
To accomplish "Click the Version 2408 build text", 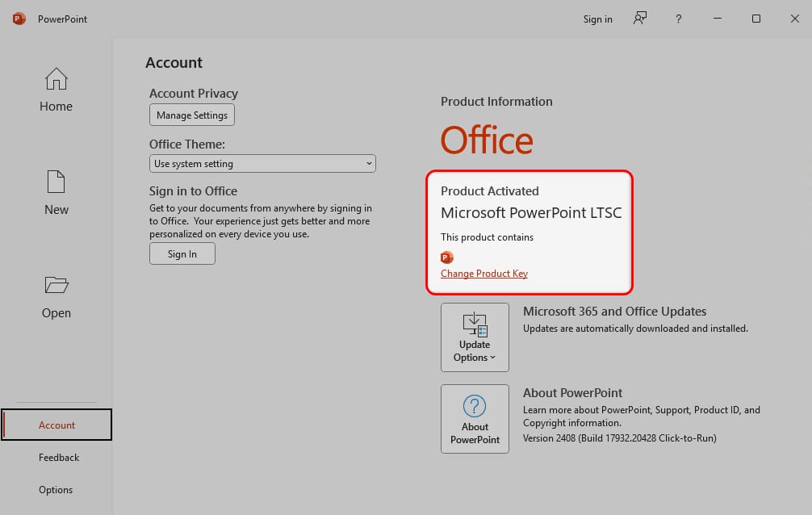I will tap(620, 438).
